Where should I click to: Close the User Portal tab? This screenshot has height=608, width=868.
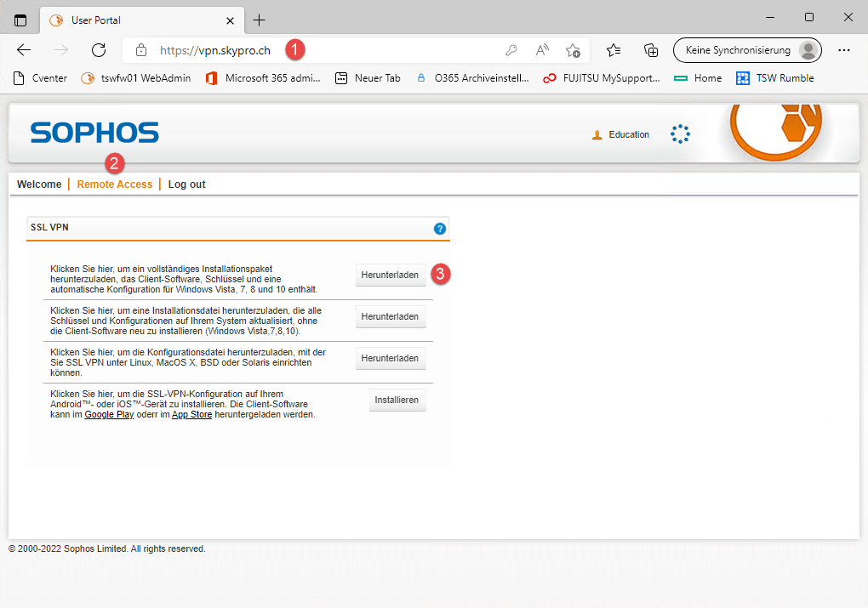coord(231,20)
